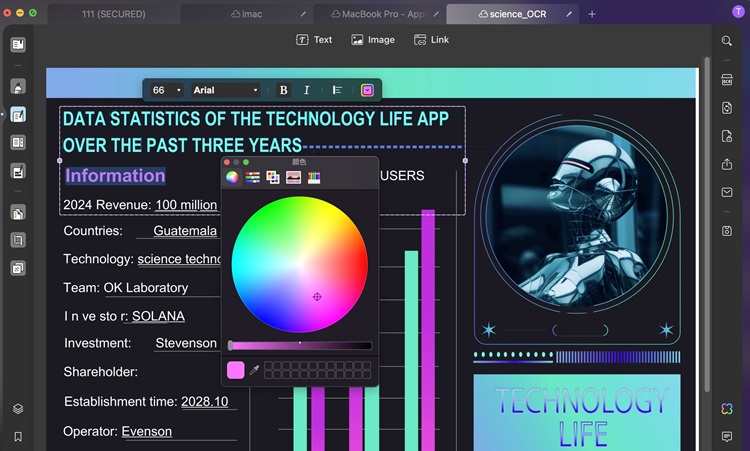Open the Share/export icon in right sidebar
Image resolution: width=750 pixels, height=451 pixels.
727,164
